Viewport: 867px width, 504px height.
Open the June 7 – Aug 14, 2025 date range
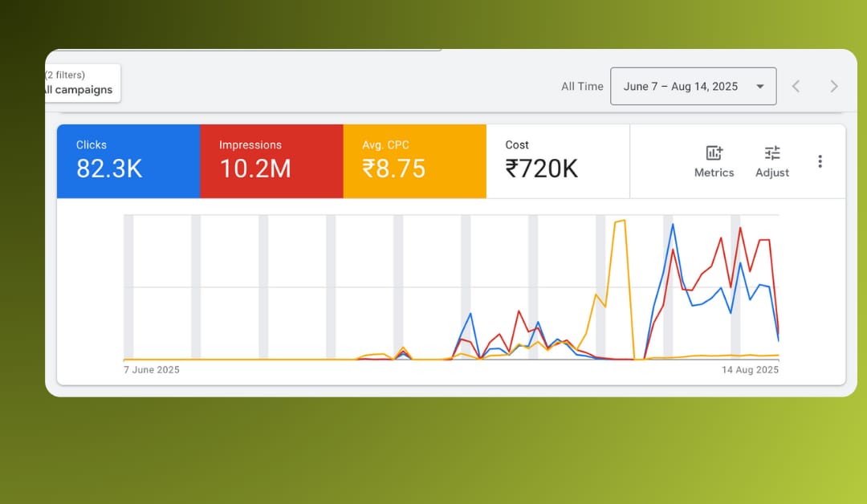pos(680,87)
